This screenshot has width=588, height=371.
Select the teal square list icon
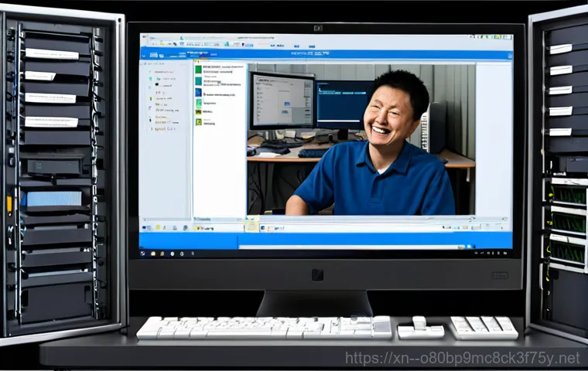198,81
